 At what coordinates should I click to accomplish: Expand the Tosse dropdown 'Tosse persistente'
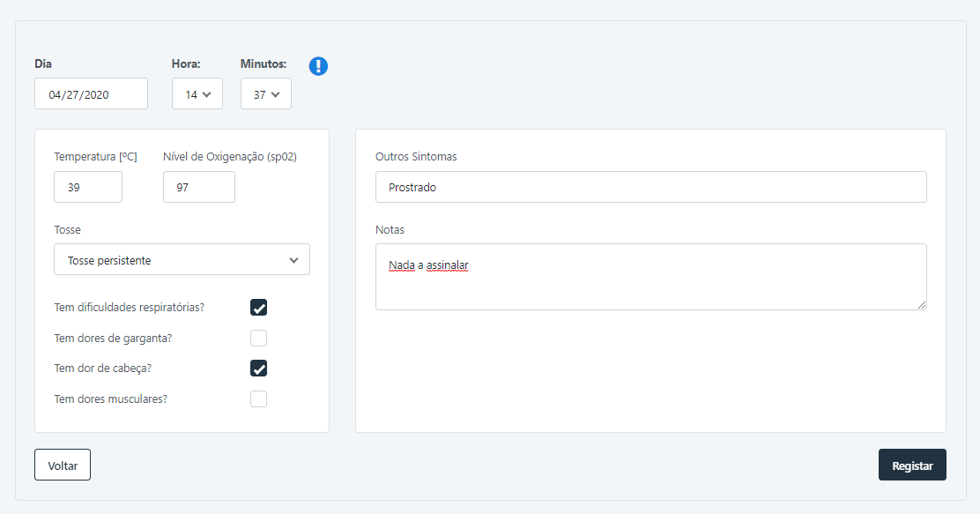click(x=182, y=259)
